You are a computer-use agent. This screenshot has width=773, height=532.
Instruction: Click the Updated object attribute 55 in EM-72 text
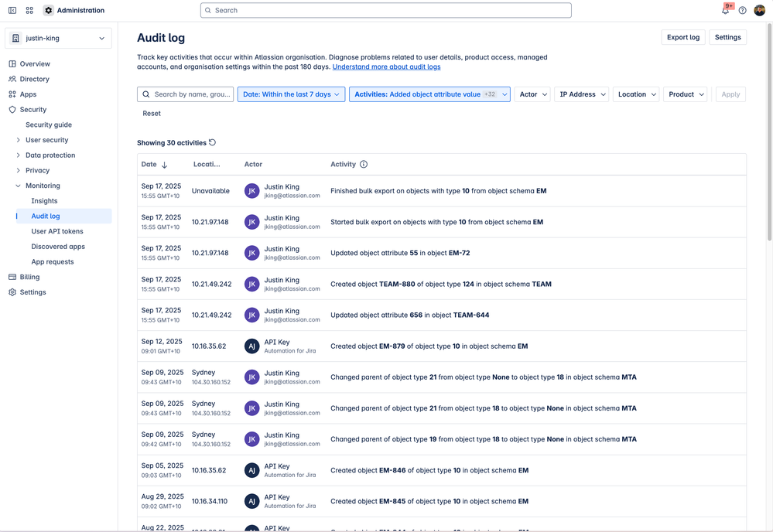(x=400, y=253)
